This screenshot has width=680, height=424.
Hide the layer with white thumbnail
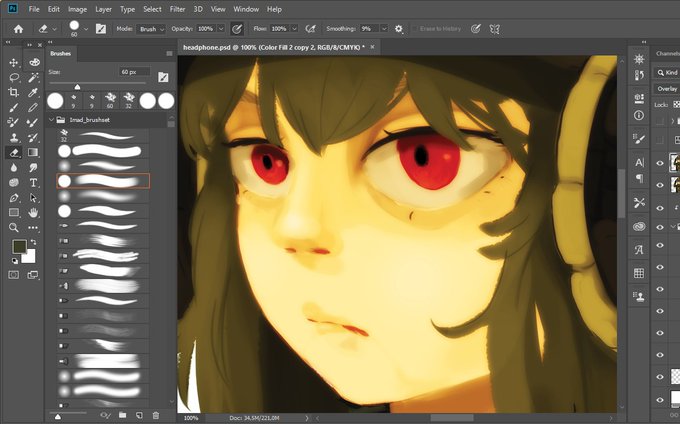click(660, 399)
